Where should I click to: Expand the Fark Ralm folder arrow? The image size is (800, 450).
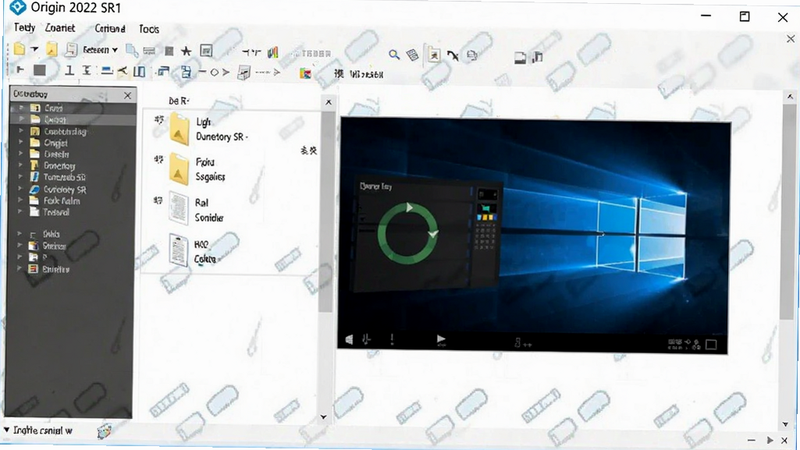20,201
